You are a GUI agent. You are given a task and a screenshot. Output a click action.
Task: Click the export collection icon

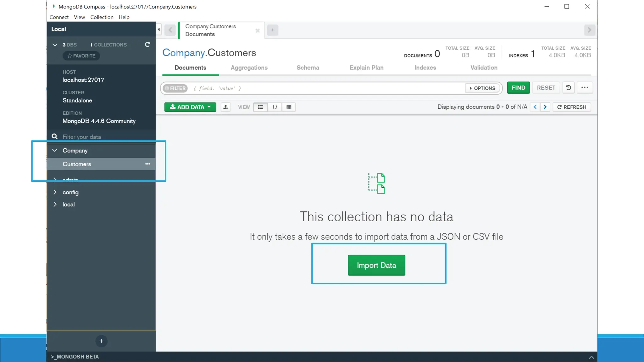225,107
